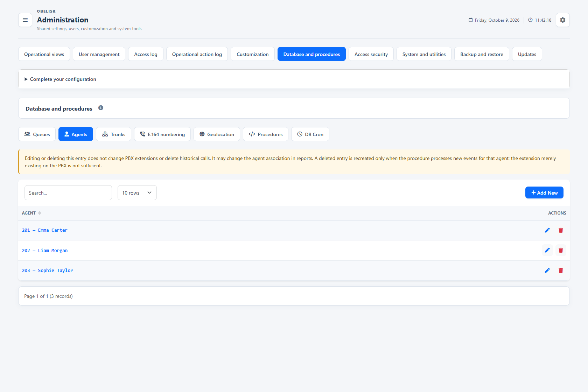Open the 202 – Liam Morgan agent link

click(45, 251)
